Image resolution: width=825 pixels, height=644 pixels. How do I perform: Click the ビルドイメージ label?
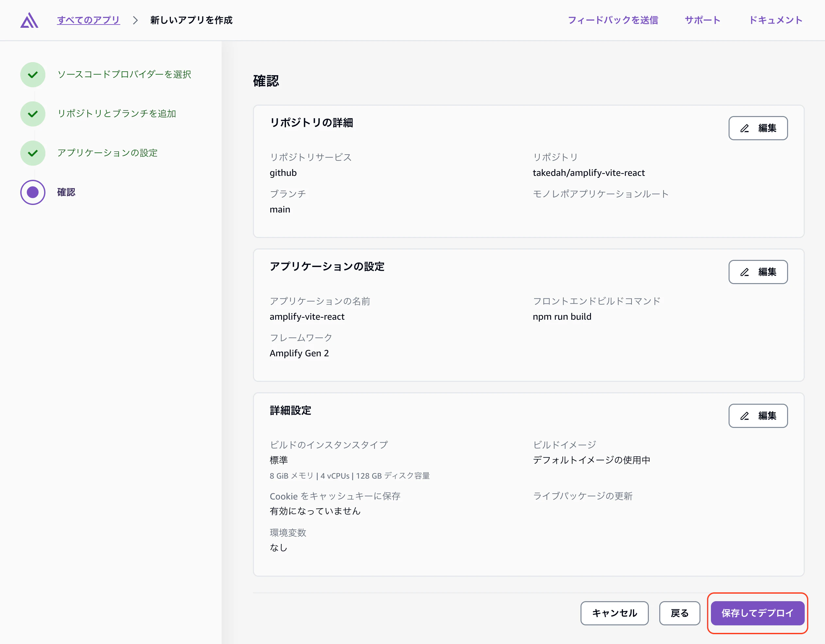(x=564, y=445)
